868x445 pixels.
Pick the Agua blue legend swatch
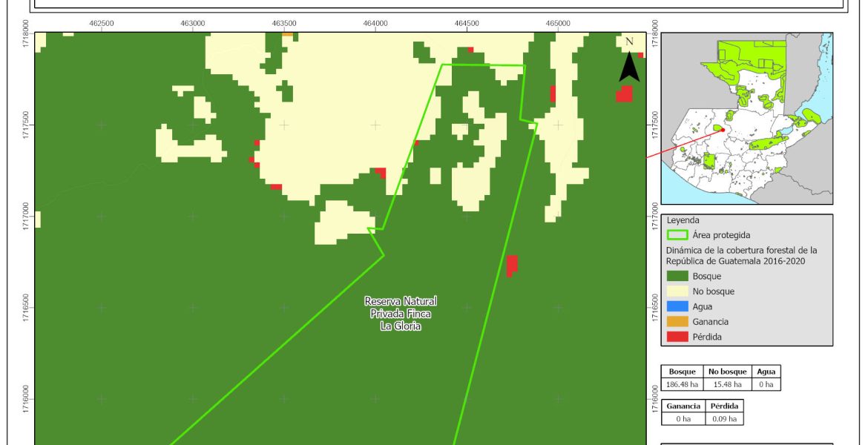pyautogui.click(x=677, y=306)
